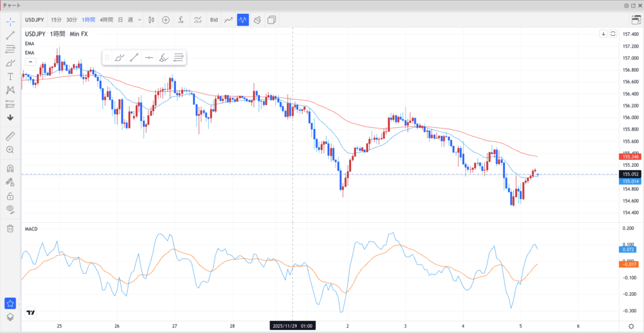Open the text annotation tool

tap(10, 76)
